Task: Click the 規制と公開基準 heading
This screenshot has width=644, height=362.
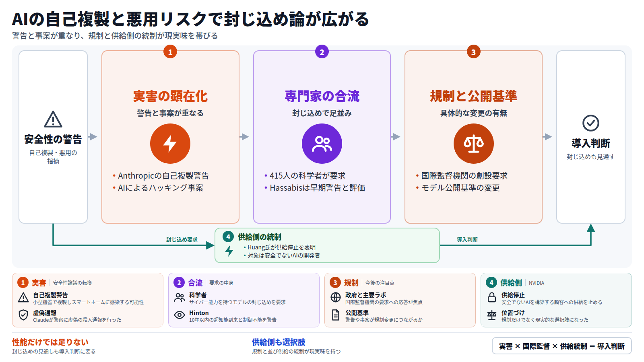Action: click(474, 96)
